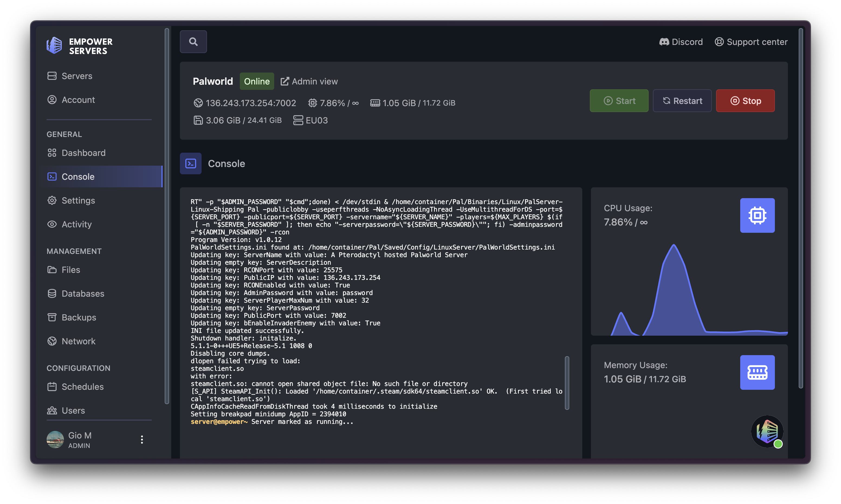This screenshot has width=841, height=504.
Task: Open Admin view link
Action: coord(309,81)
